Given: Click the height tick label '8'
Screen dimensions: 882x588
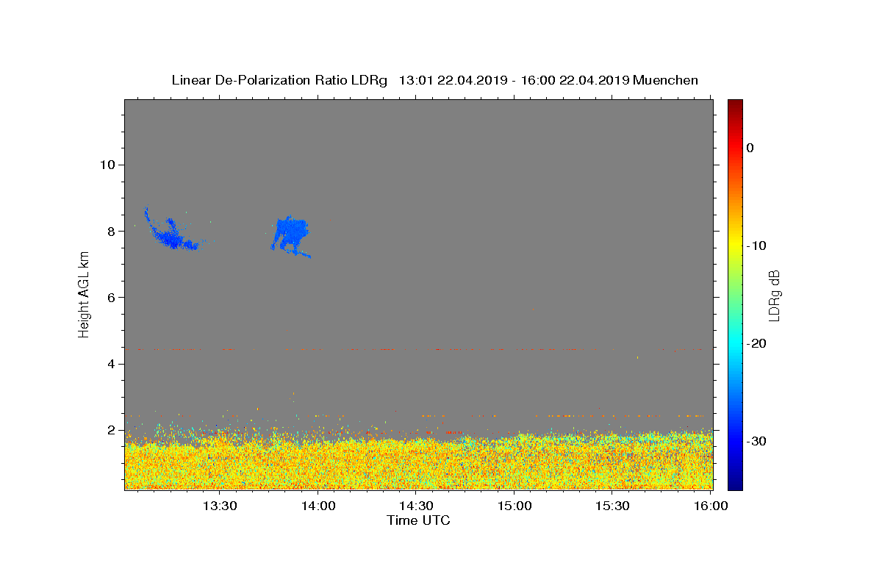Looking at the screenshot, I should pos(110,231).
